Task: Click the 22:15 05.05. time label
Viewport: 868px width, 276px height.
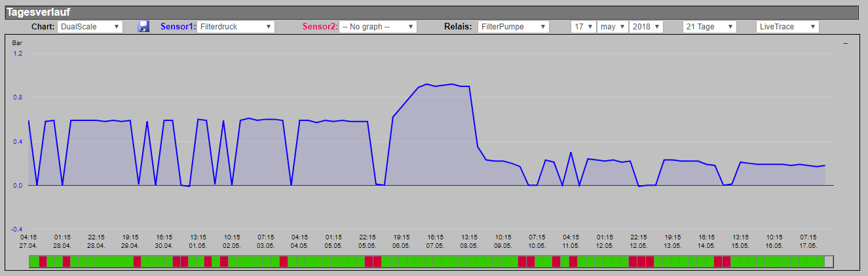Action: (x=368, y=241)
